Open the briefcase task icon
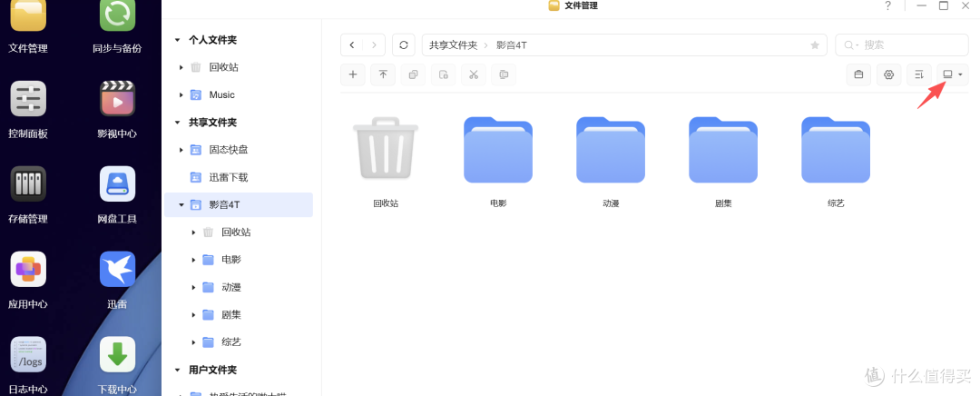 pyautogui.click(x=858, y=75)
